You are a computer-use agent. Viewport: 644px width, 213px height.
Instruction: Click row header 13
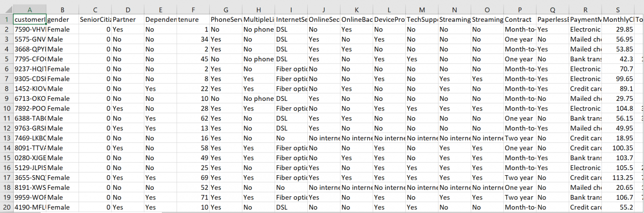tap(7, 138)
